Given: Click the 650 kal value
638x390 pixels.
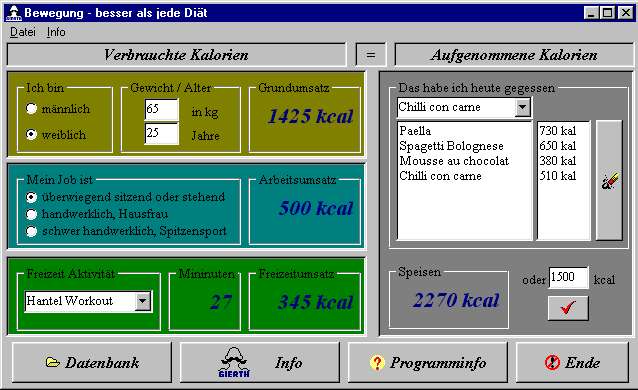Looking at the screenshot, I should 557,146.
